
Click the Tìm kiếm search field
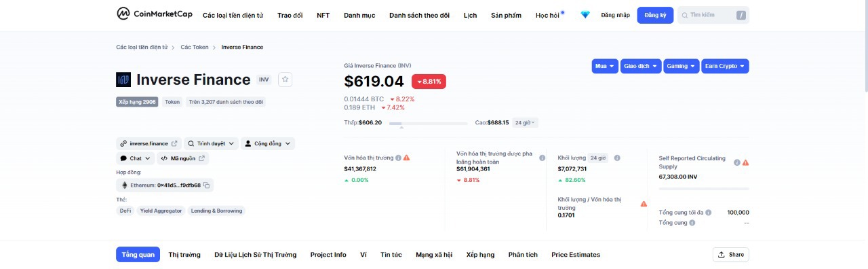(713, 15)
